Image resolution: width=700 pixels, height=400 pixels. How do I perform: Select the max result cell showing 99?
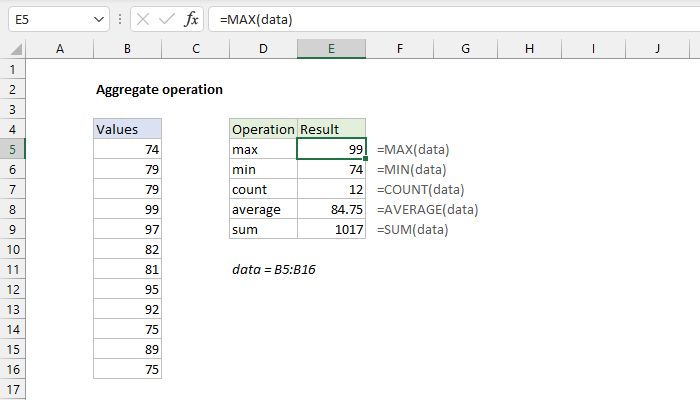(x=331, y=149)
